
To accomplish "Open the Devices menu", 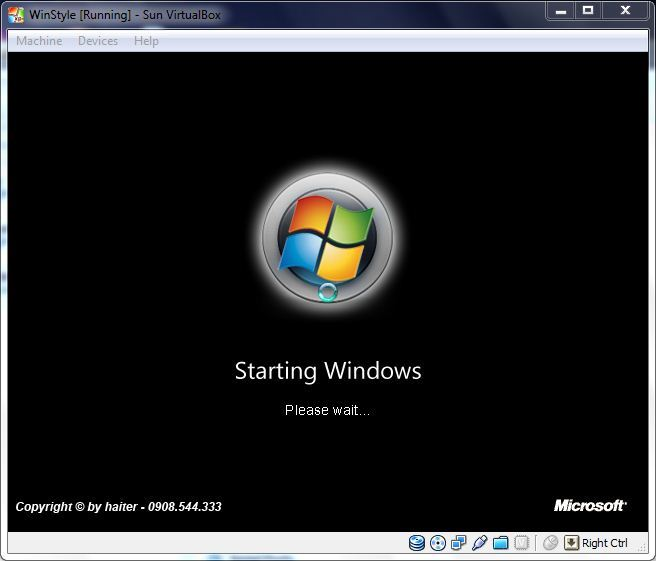I will tap(98, 41).
